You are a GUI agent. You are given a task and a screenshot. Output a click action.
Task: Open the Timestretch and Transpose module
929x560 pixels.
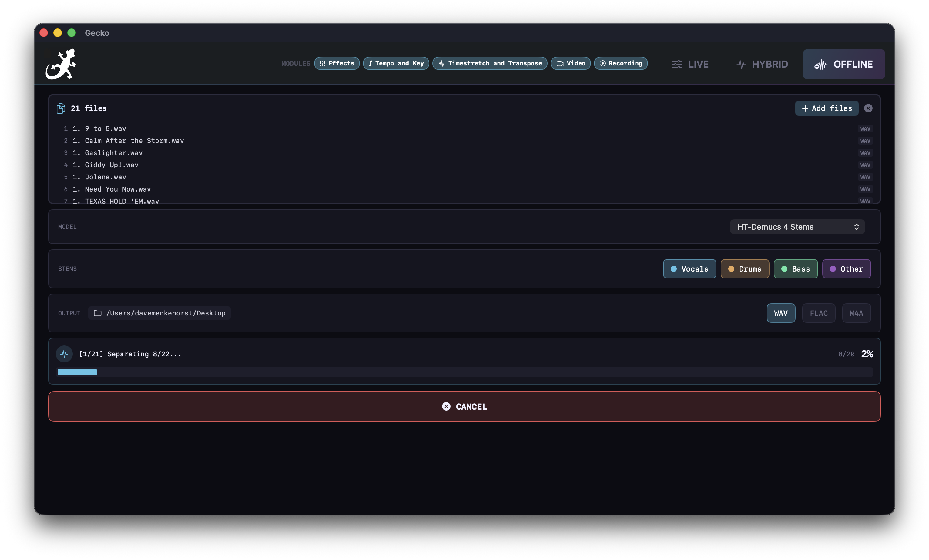pos(489,63)
